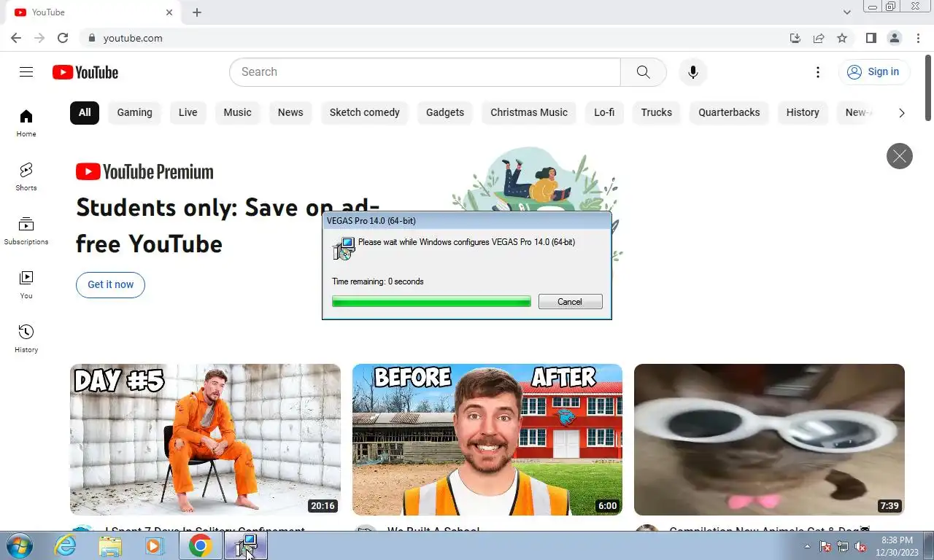Viewport: 934px width, 560px height.
Task: Open a new Chrome tab
Action: coord(197,12)
